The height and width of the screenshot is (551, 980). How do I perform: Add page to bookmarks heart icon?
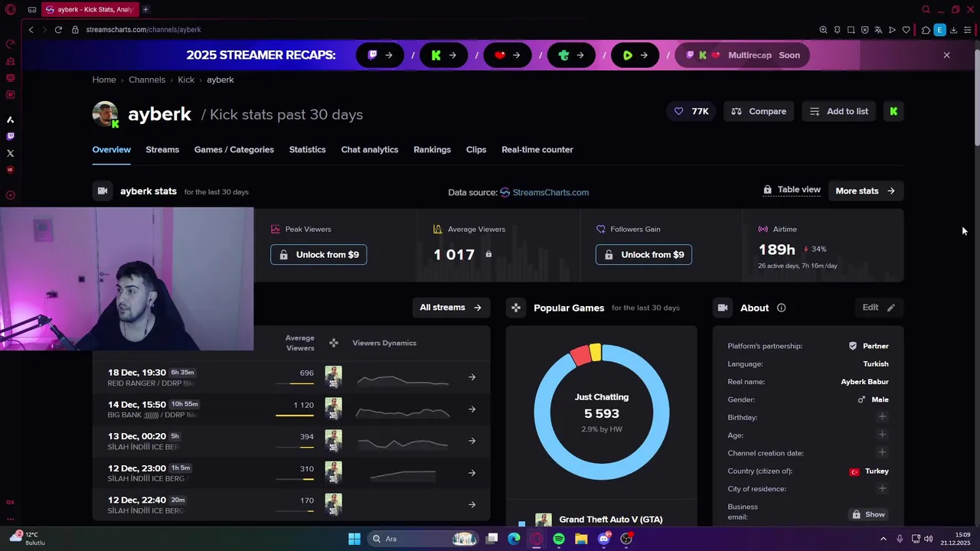[906, 30]
